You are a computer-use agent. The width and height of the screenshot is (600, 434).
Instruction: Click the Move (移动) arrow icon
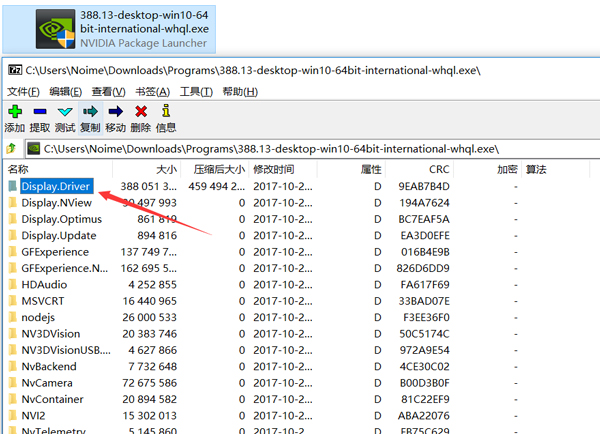[x=115, y=111]
